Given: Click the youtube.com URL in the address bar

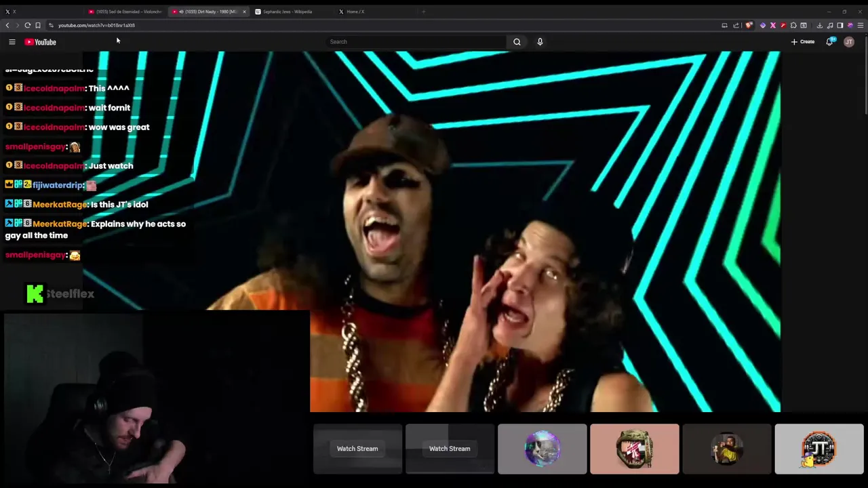Looking at the screenshot, I should coord(96,25).
